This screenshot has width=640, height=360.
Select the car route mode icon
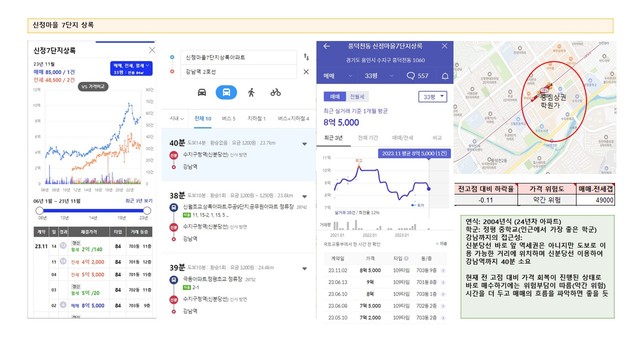coord(202,92)
